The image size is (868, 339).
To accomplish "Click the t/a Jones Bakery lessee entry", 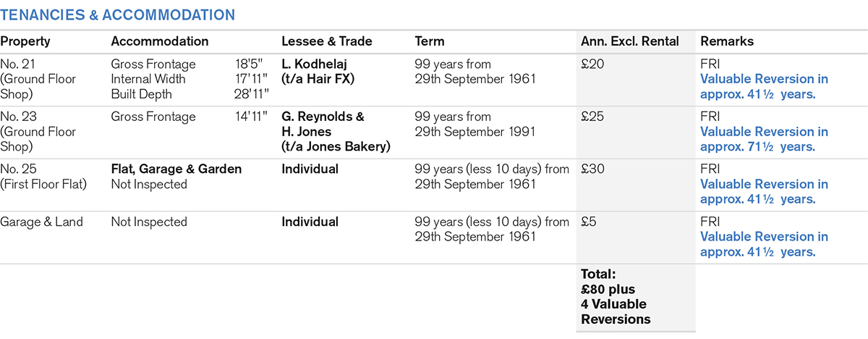I will pos(335,146).
